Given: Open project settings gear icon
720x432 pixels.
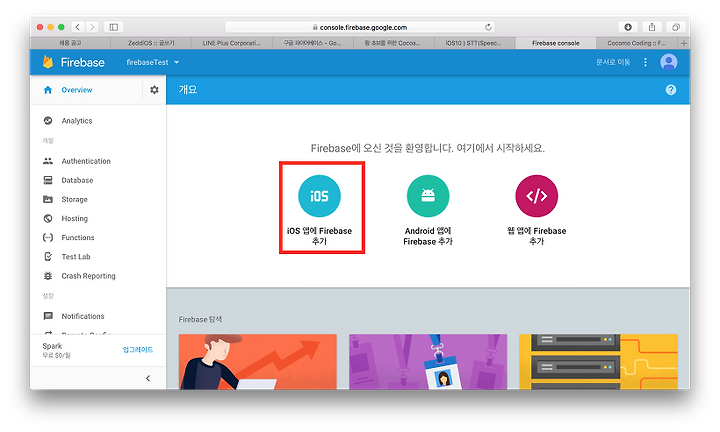Looking at the screenshot, I should (x=154, y=90).
